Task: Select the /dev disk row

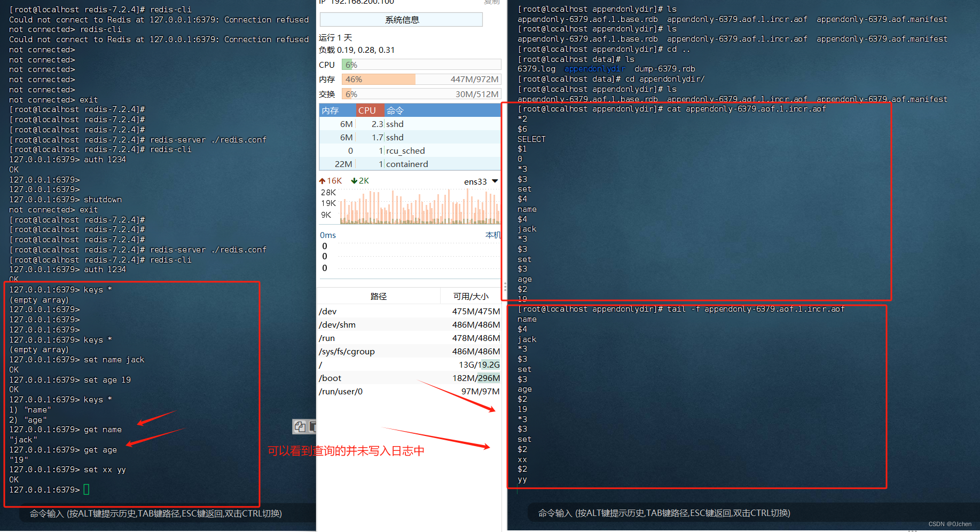Action: [410, 311]
